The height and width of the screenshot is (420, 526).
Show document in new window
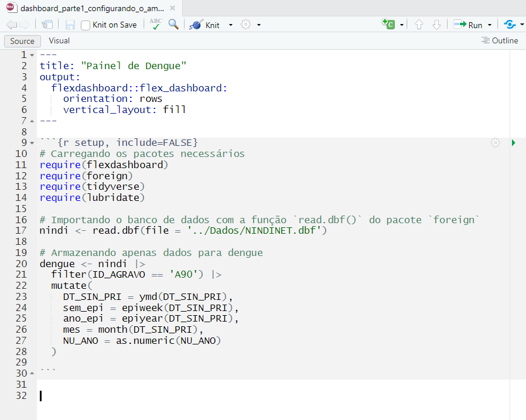click(x=47, y=25)
